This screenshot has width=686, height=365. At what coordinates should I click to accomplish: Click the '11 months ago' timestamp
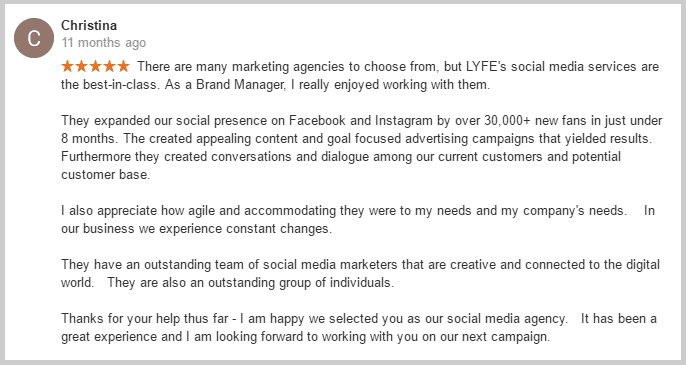(103, 42)
